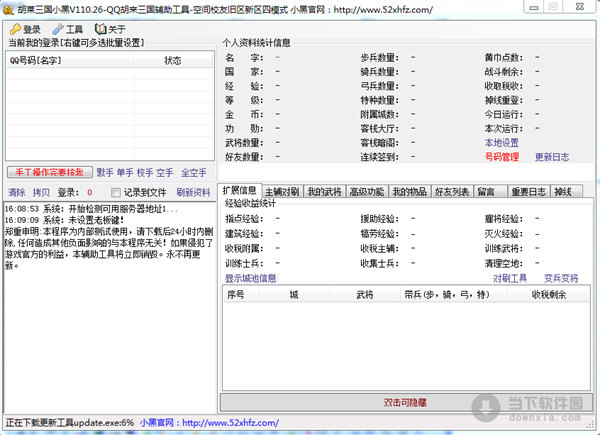The width and height of the screenshot is (600, 435).
Task: Open the 登录 menu
Action: [25, 29]
